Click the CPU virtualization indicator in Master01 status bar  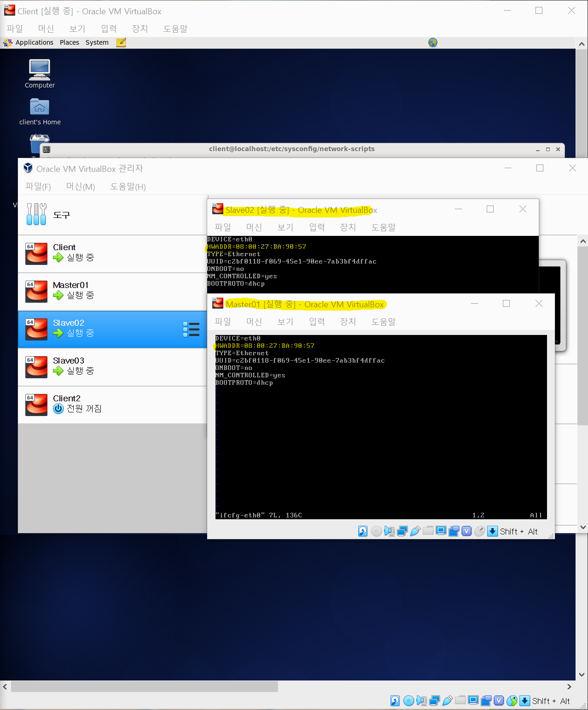click(x=466, y=531)
